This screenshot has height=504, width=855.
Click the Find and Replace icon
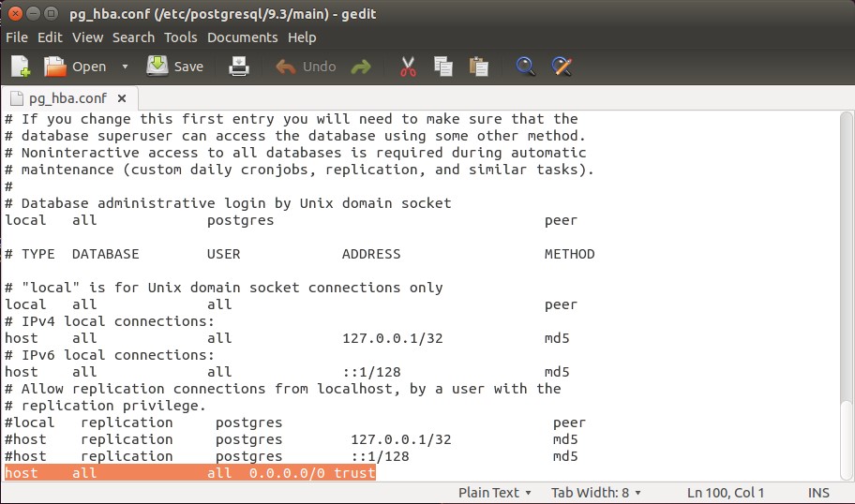click(x=562, y=67)
